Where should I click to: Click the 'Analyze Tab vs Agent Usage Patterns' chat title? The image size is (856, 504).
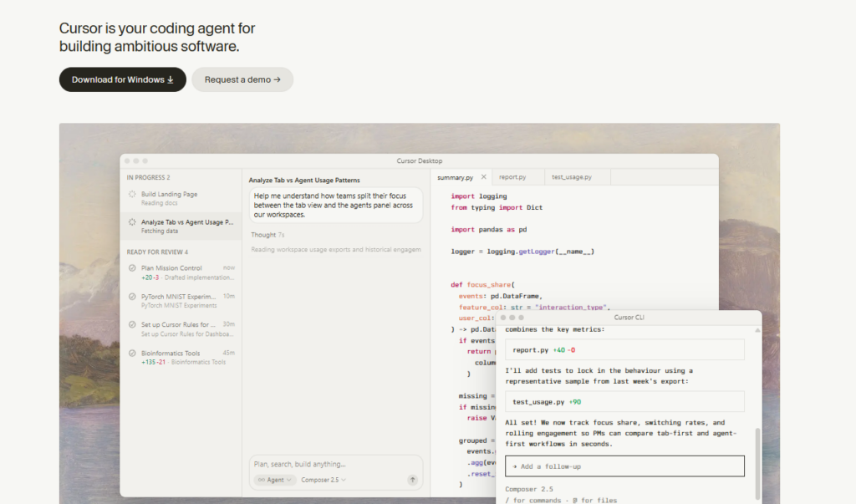tap(304, 181)
